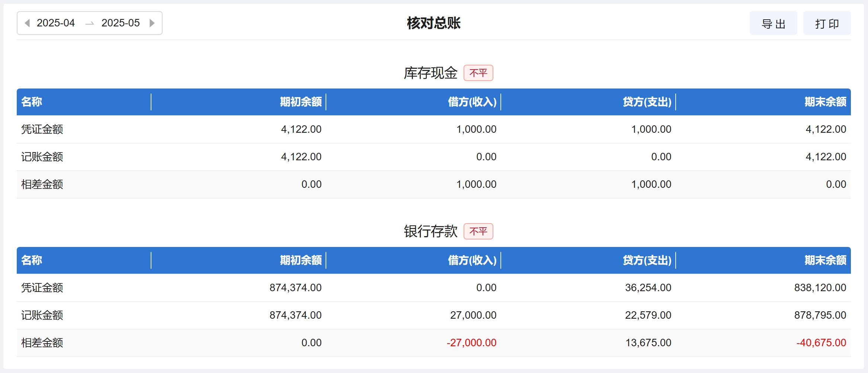The height and width of the screenshot is (373, 868).
Task: Click the 导出 export button
Action: [773, 23]
